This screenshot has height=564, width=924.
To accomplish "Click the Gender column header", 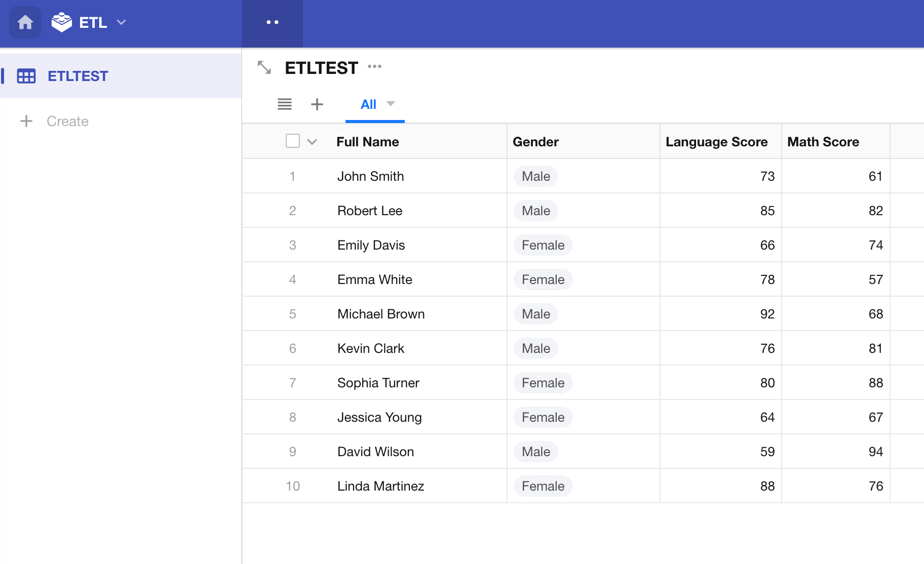I will point(535,142).
